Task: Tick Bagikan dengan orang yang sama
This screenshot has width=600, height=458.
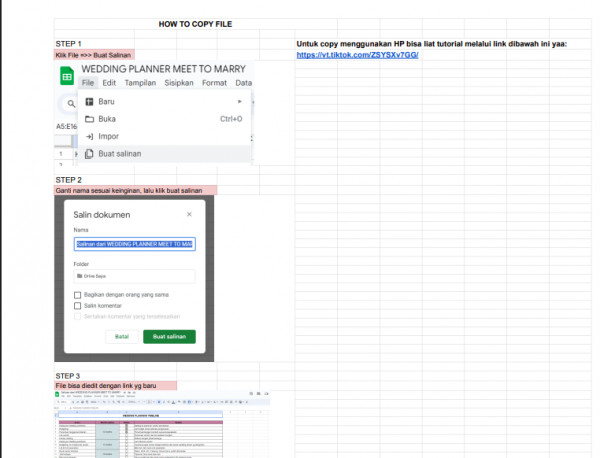Action: coord(78,295)
